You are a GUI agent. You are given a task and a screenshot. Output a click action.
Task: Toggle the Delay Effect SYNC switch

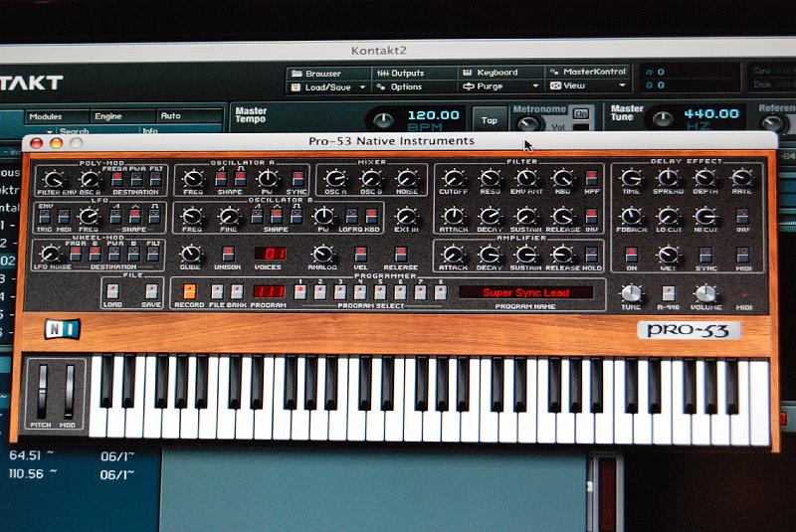pos(705,255)
